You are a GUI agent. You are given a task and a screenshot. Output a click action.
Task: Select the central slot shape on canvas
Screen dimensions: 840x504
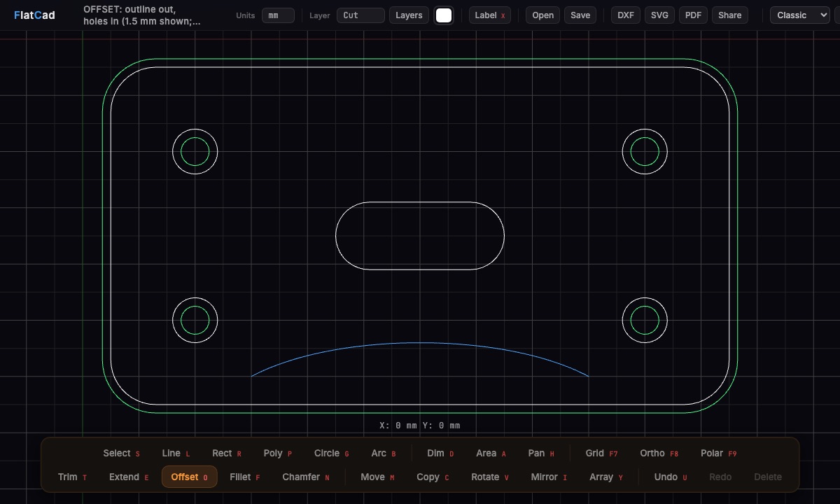(420, 236)
